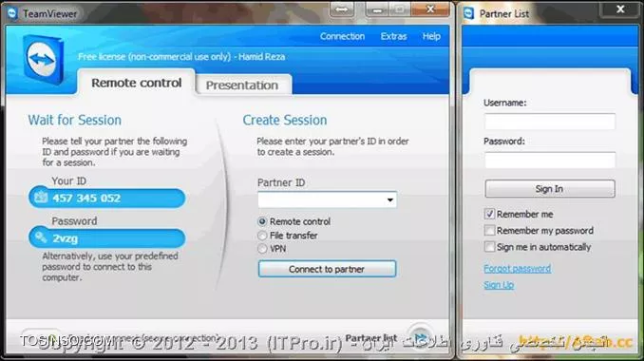
Task: Click the Partner list label at bottom
Action: (x=370, y=337)
